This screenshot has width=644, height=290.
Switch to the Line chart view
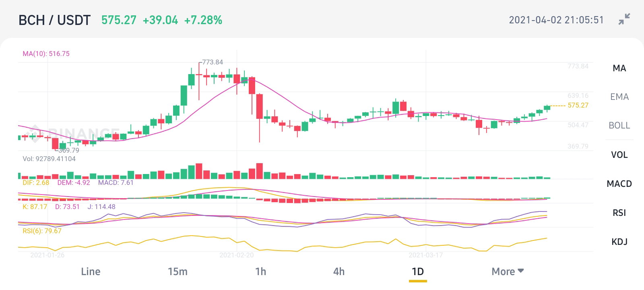[91, 271]
